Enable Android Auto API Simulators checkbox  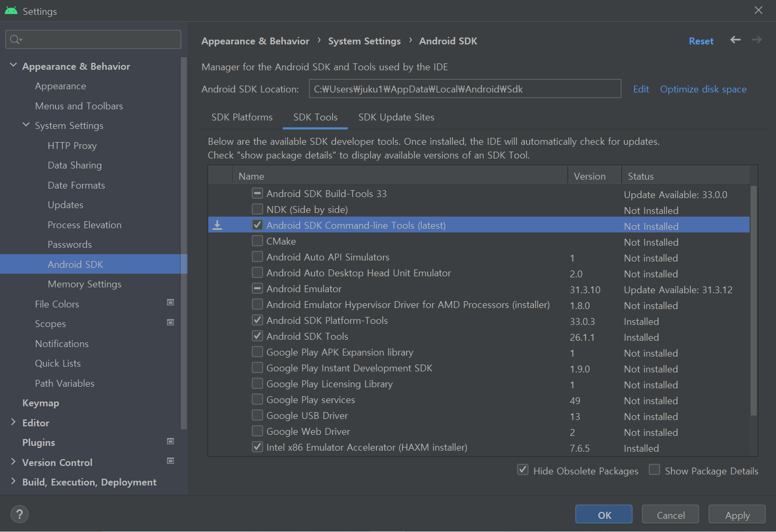(257, 257)
